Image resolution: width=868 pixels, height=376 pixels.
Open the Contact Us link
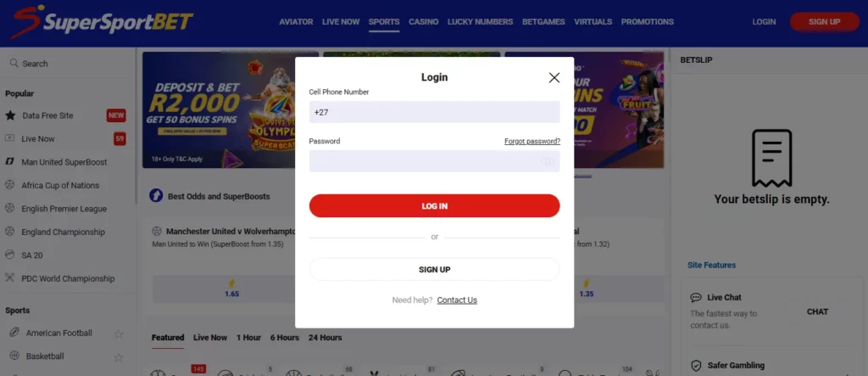point(457,300)
